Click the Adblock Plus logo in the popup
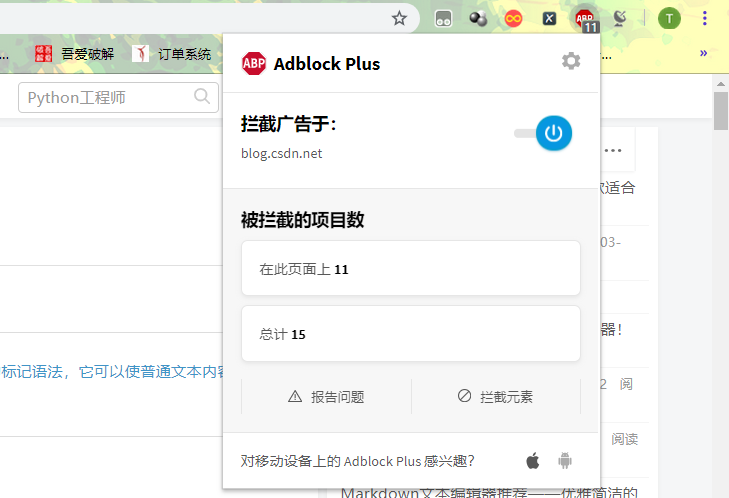Viewport: 729px width, 498px height. point(254,63)
